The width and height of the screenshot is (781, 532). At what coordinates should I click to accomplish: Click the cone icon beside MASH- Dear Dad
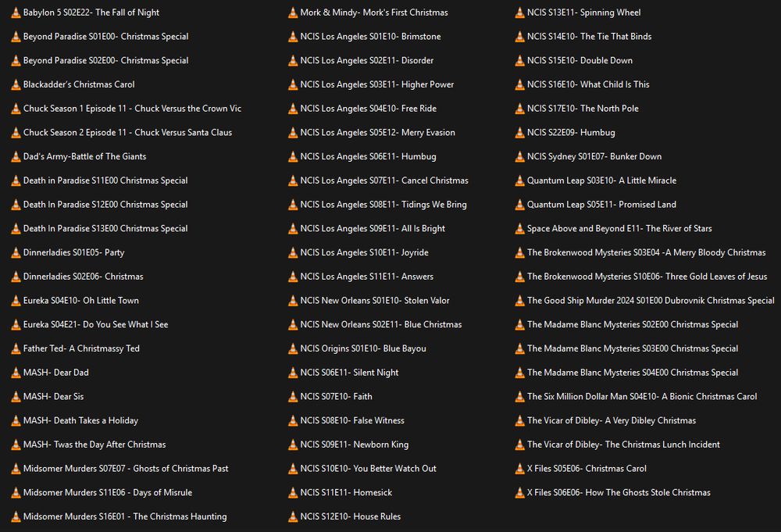tap(16, 373)
